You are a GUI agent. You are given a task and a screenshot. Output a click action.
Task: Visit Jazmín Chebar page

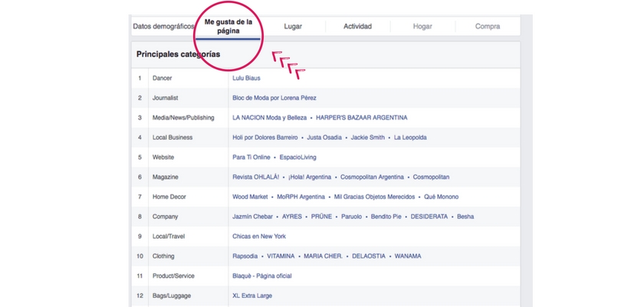tap(252, 216)
